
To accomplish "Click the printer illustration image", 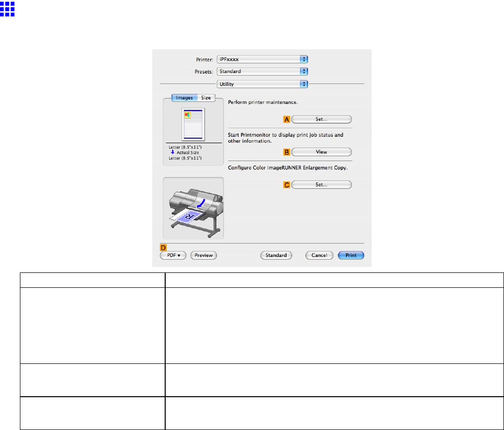I will [196, 213].
